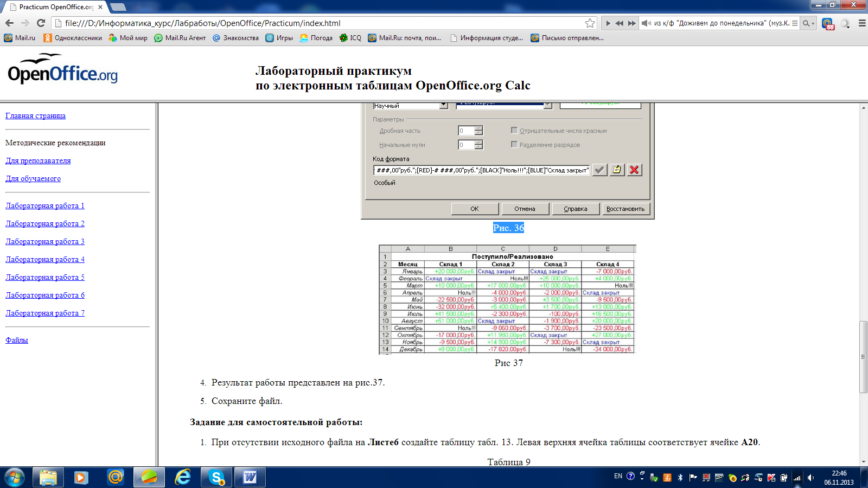Open a new browser tab
The image size is (868, 488).
coord(118,7)
